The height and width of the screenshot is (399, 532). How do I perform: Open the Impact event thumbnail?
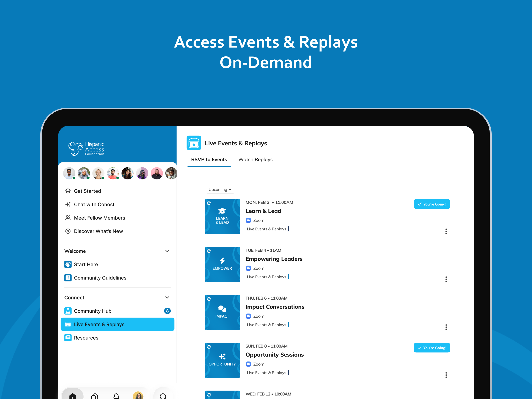(x=222, y=312)
